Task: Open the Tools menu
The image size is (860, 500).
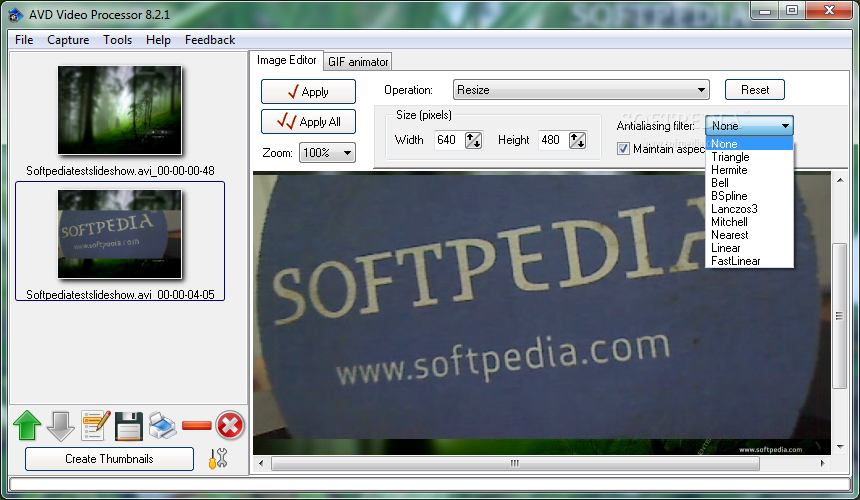Action: [x=117, y=40]
